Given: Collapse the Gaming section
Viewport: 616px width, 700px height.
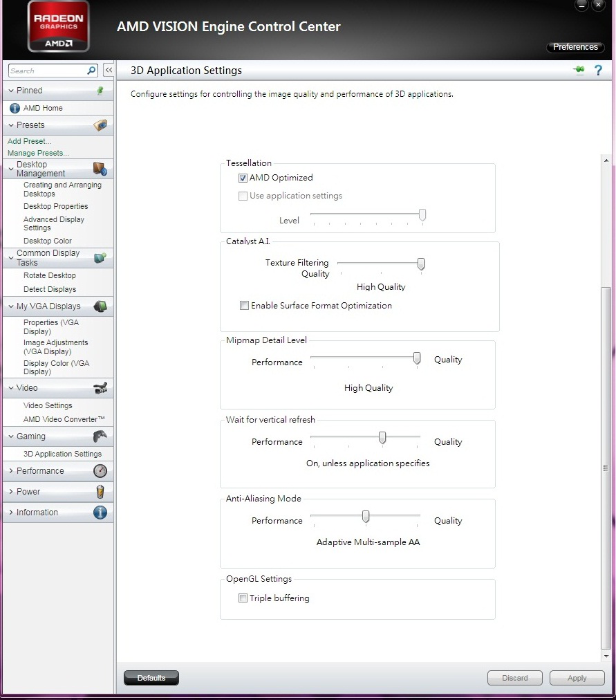Looking at the screenshot, I should (x=11, y=436).
